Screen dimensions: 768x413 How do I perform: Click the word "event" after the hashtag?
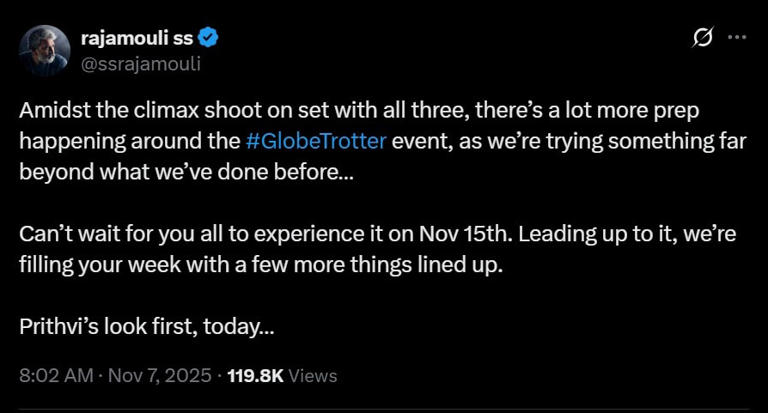(x=420, y=140)
